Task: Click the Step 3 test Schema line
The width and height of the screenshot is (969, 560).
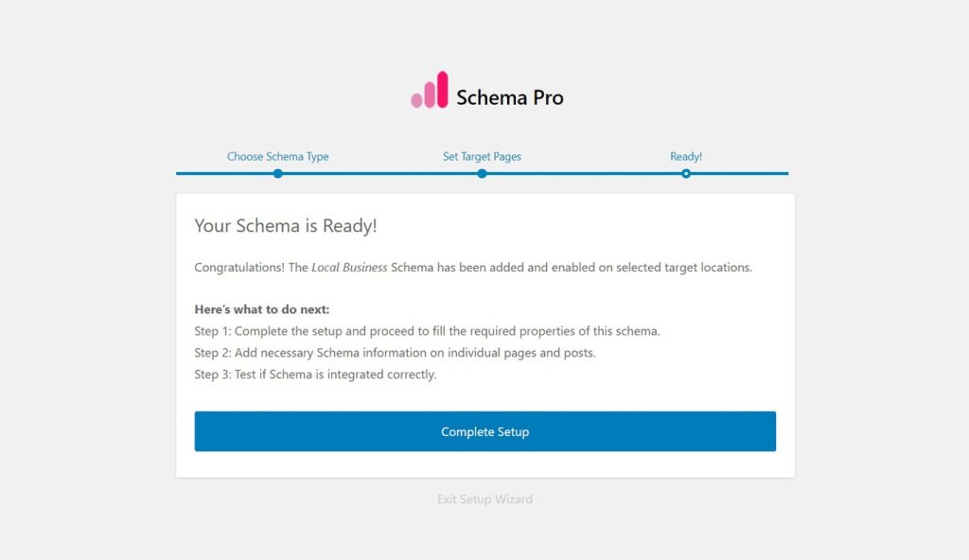Action: click(x=315, y=375)
